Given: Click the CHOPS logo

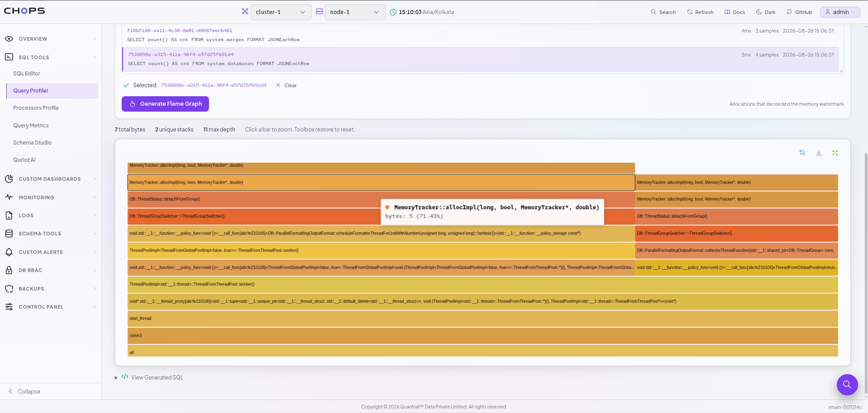Looking at the screenshot, I should (24, 11).
